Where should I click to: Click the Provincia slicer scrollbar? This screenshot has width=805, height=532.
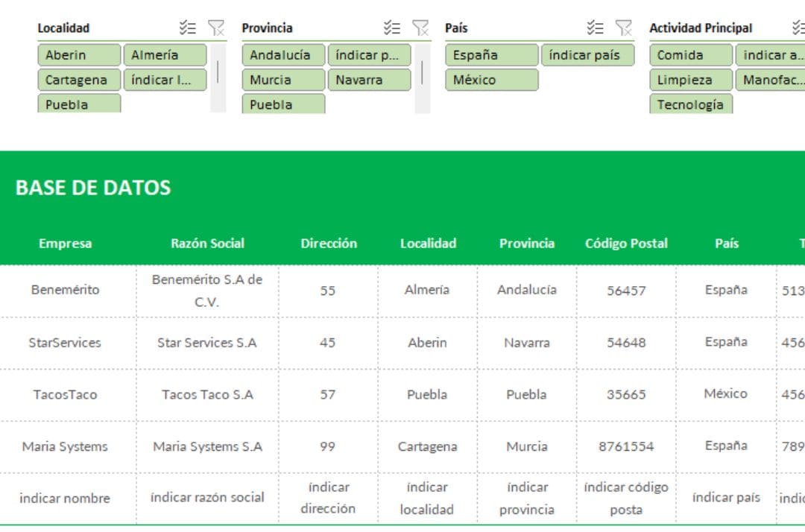pyautogui.click(x=423, y=78)
